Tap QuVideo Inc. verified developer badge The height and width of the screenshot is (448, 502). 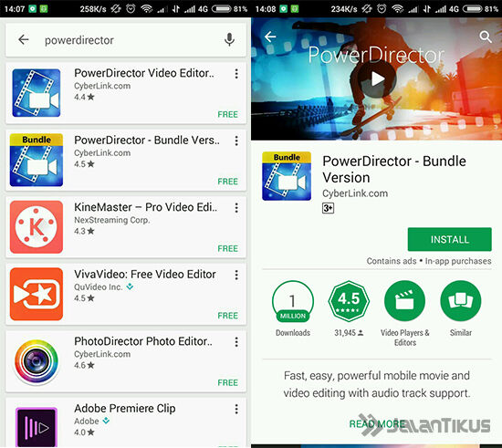(130, 287)
